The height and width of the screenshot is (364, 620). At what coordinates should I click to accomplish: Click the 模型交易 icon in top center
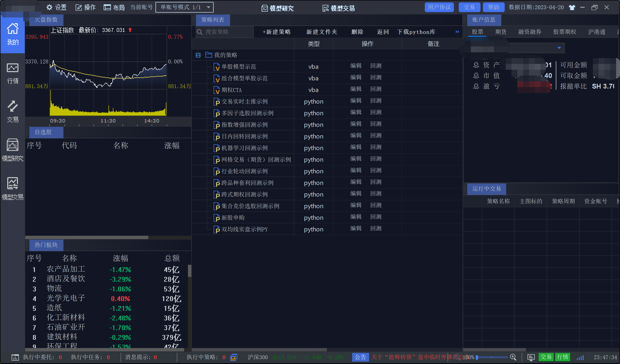325,8
